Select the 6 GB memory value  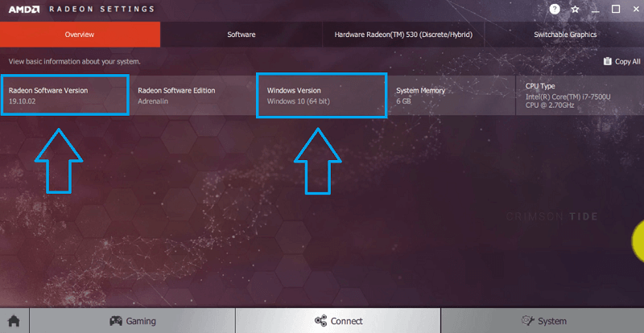[403, 101]
